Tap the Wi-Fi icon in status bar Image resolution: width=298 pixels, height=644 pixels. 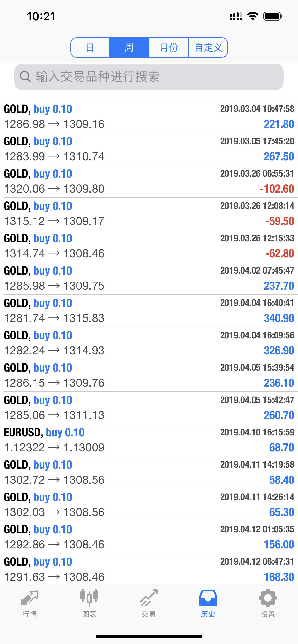(x=253, y=16)
